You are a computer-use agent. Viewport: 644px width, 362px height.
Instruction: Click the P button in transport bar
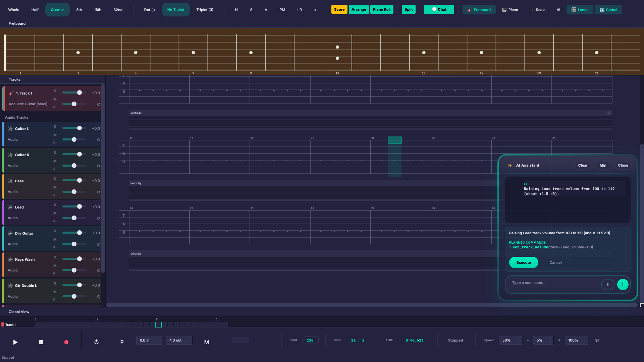122,342
